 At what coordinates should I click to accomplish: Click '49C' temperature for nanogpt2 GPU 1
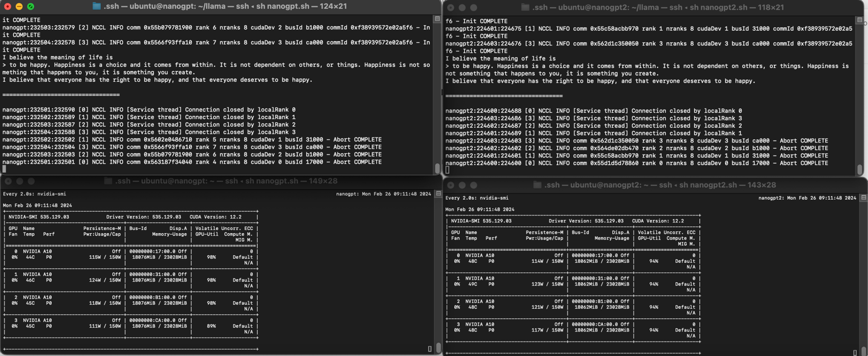[472, 284]
